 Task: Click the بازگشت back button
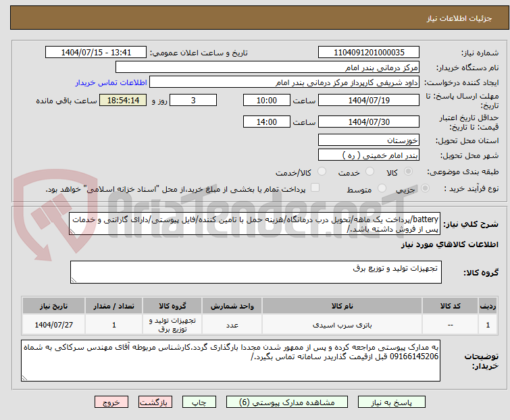coord(155,402)
